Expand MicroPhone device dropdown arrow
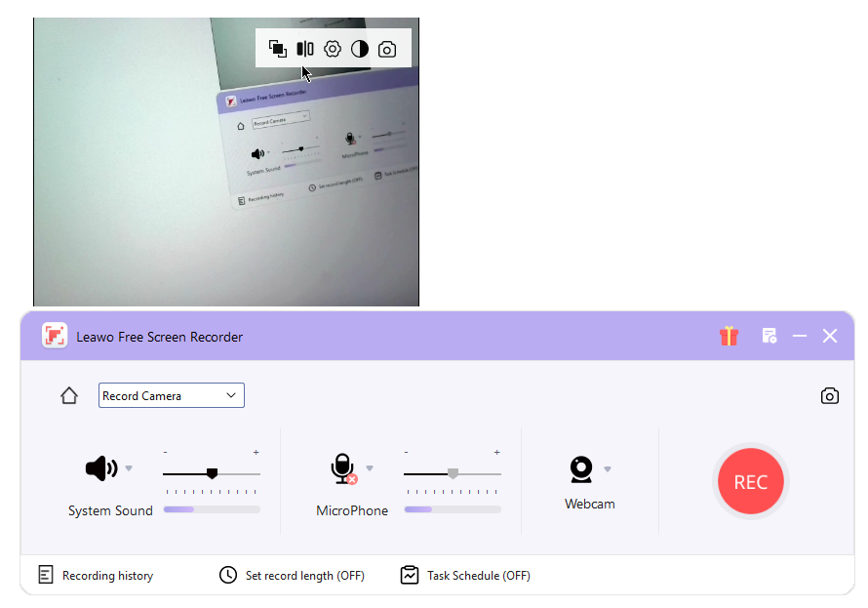This screenshot has height=608, width=868. coord(370,468)
